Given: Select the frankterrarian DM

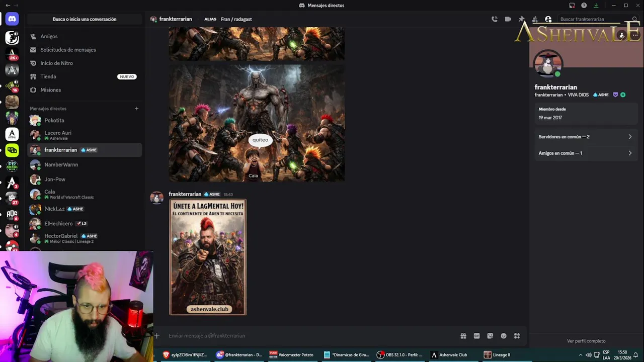Looking at the screenshot, I should point(85,150).
